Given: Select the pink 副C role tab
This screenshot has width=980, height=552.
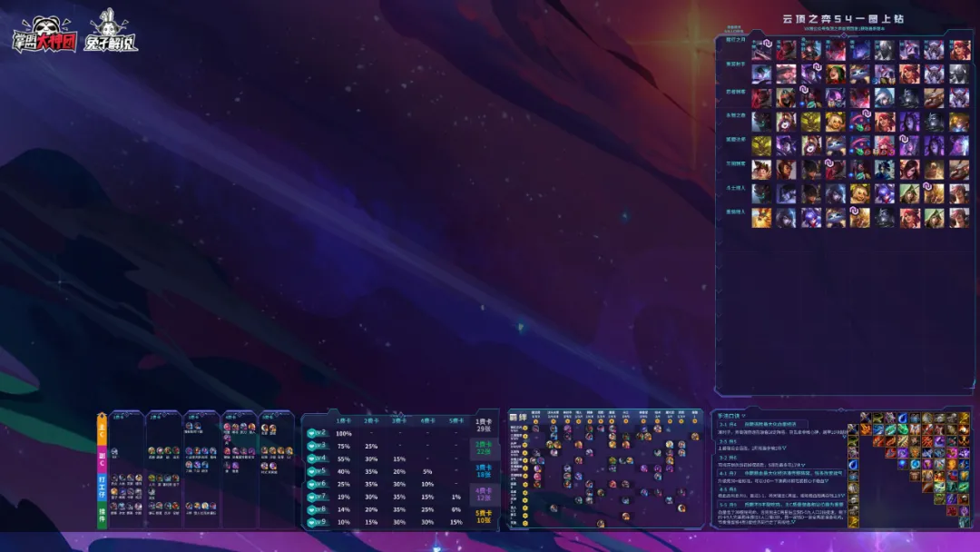Looking at the screenshot, I should 102,458.
